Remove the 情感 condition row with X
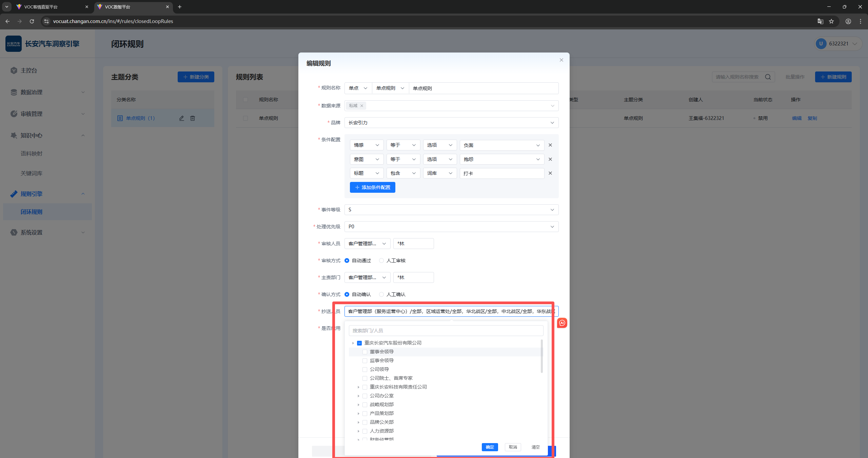The width and height of the screenshot is (868, 458). point(550,145)
